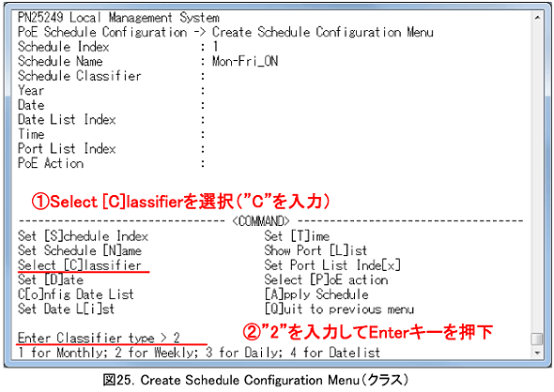The height and width of the screenshot is (392, 554).
Task: Click the Schedule Index value 1
Action: coord(215,47)
